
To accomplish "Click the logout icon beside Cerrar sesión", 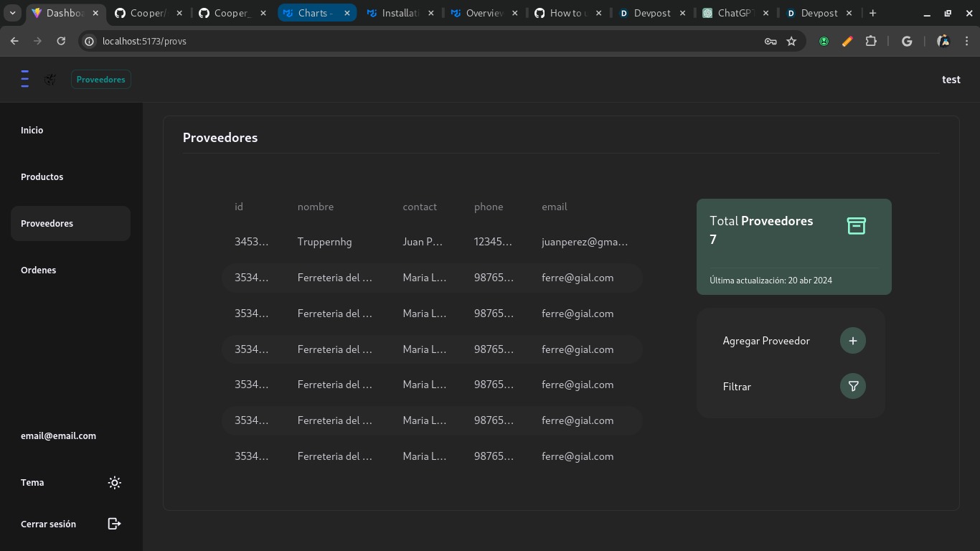I will tap(114, 524).
